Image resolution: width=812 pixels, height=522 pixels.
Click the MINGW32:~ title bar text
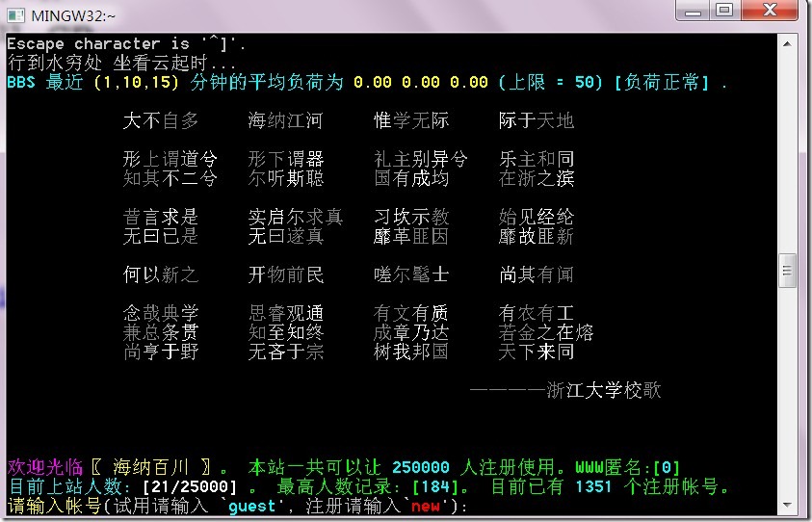(x=67, y=15)
